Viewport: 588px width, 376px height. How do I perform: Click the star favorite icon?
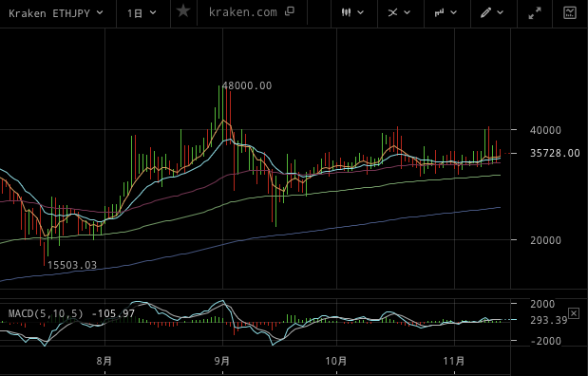coord(183,11)
